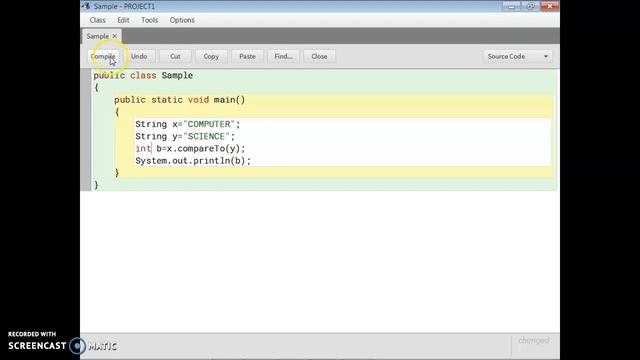The image size is (640, 360).
Task: Click the Undo button
Action: click(x=139, y=56)
